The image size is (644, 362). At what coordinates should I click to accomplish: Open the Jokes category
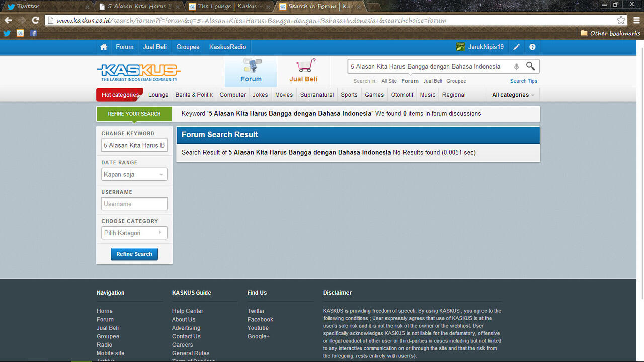pos(260,95)
